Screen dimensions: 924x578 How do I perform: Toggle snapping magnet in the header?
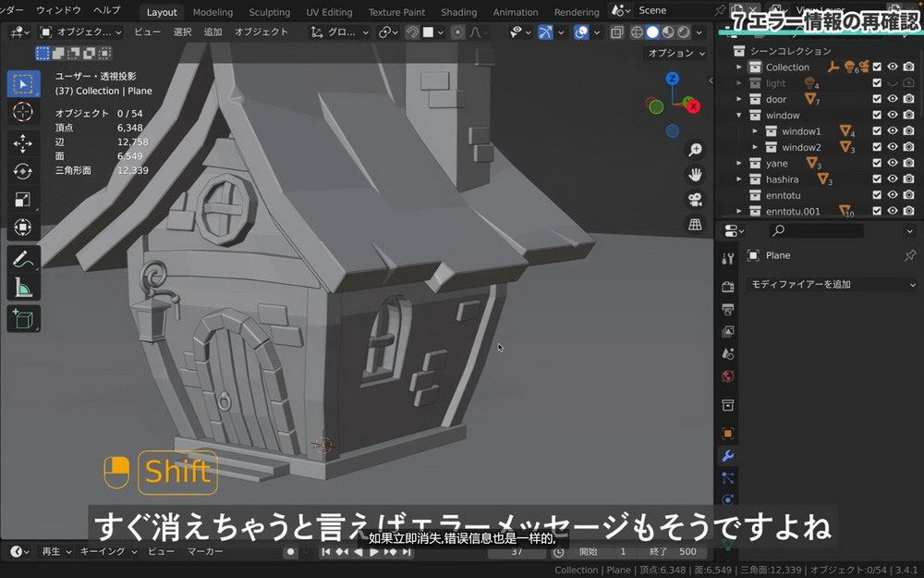click(412, 31)
